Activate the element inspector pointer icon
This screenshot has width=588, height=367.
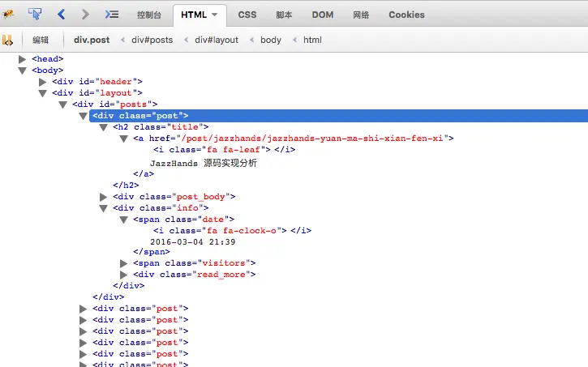pyautogui.click(x=35, y=15)
